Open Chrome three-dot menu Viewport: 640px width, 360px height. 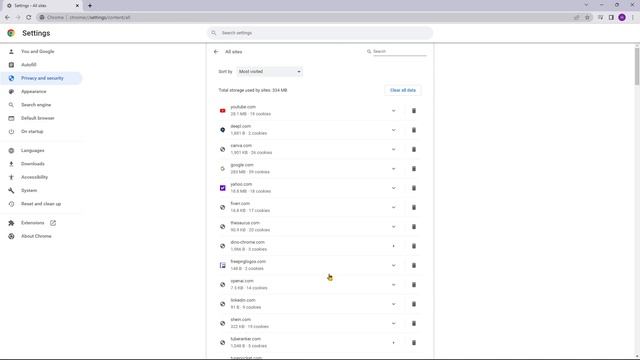633,18
